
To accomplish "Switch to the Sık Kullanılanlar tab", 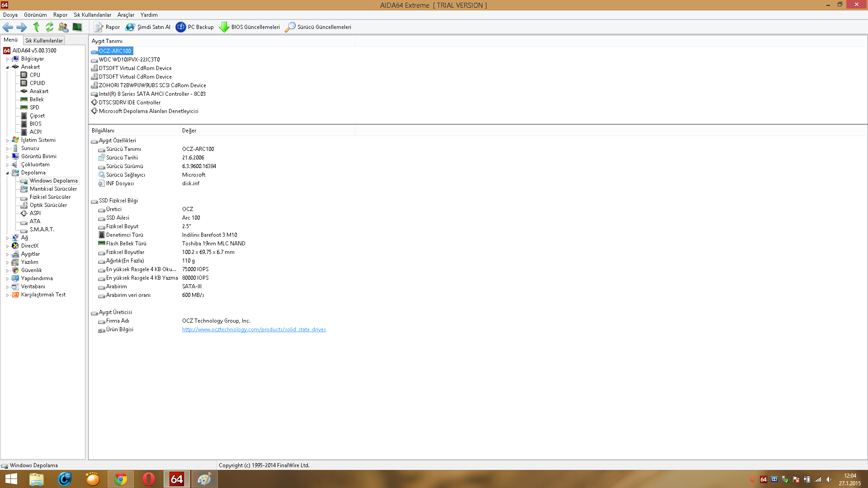I will [x=44, y=40].
